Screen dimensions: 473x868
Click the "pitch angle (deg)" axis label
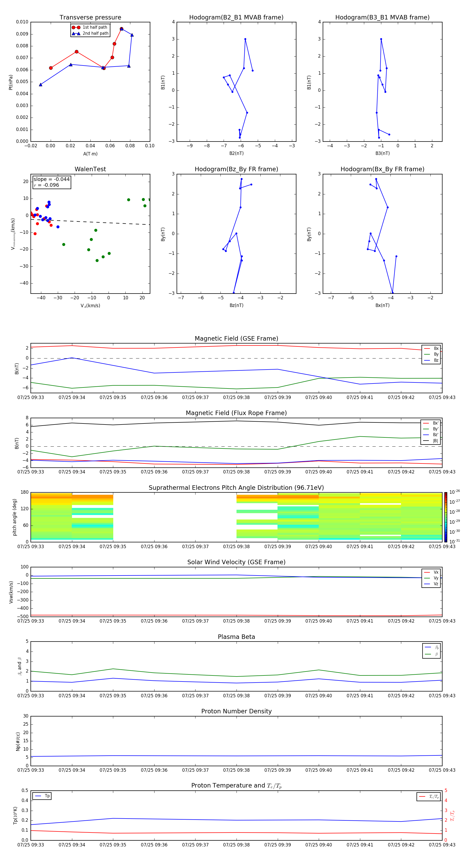(14, 517)
